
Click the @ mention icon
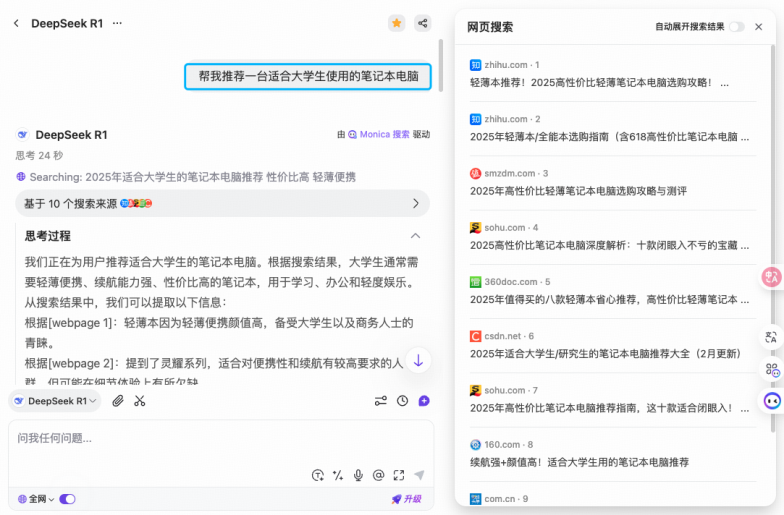coord(378,475)
